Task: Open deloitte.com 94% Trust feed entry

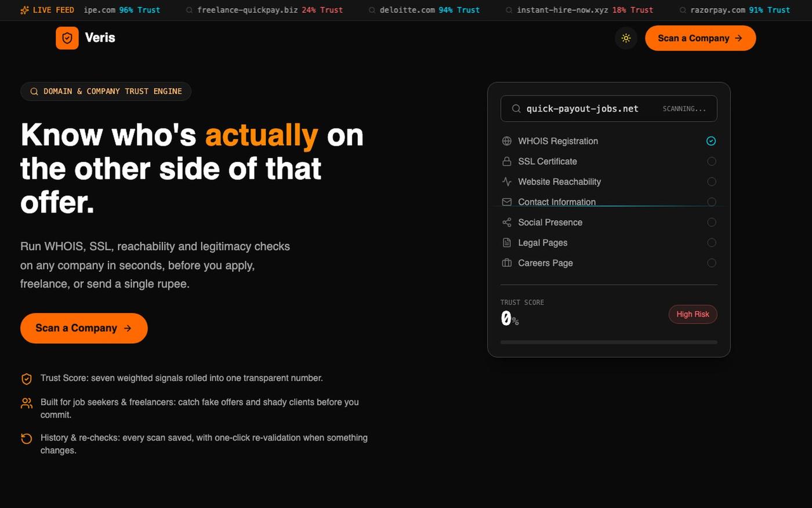Action: [424, 10]
